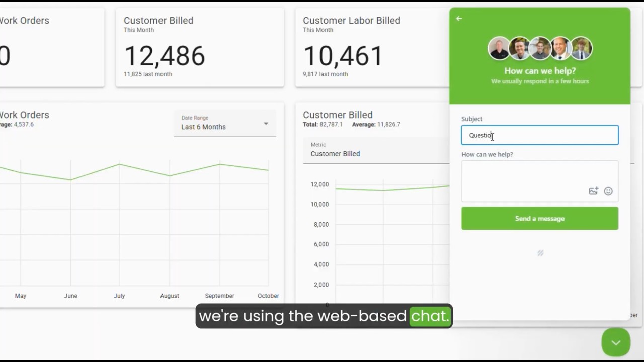The width and height of the screenshot is (644, 362).
Task: Click the '11,825 last month' text
Action: (x=148, y=74)
